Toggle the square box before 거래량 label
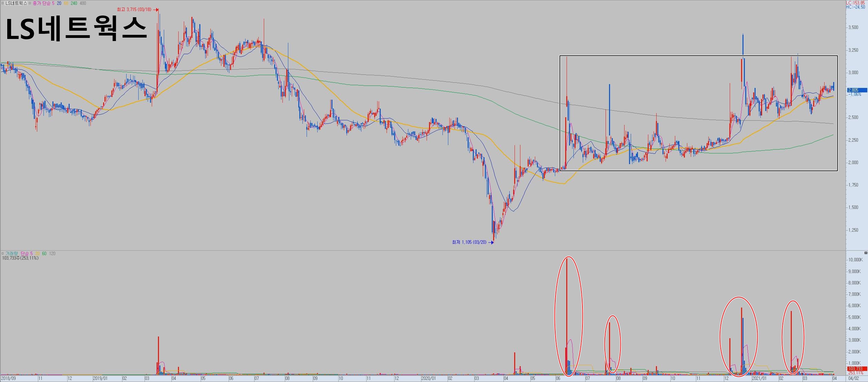 [x=3, y=253]
